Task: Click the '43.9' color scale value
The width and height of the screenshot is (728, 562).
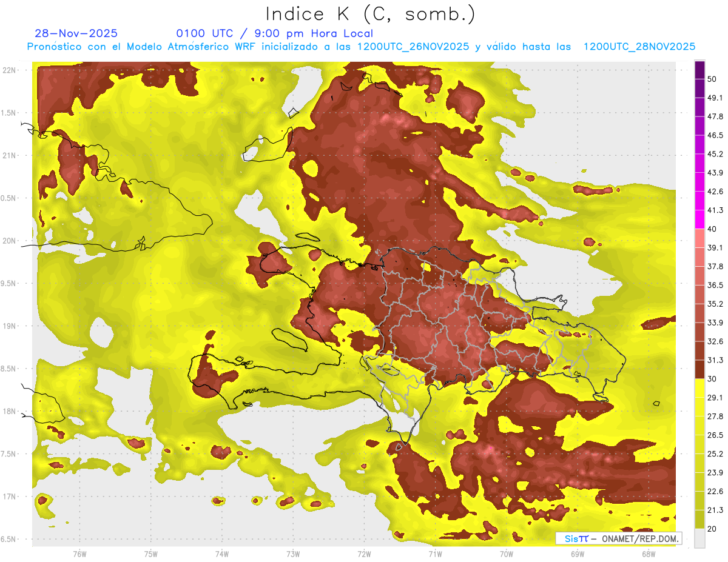Action: pyautogui.click(x=715, y=173)
